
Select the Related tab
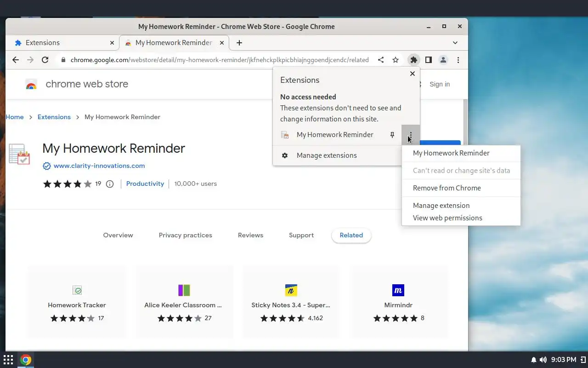(351, 235)
